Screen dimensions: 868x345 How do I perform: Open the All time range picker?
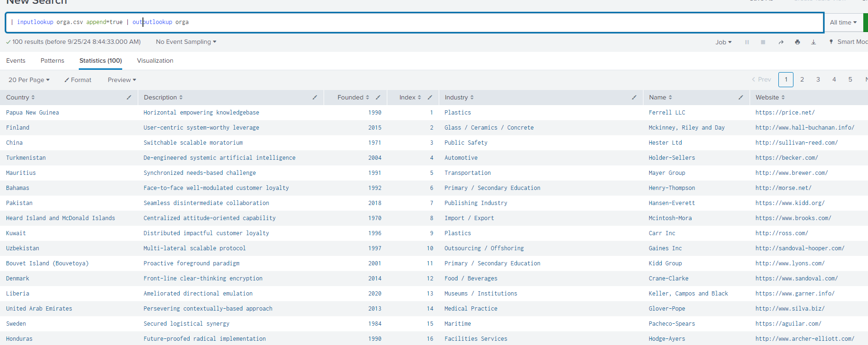point(843,22)
